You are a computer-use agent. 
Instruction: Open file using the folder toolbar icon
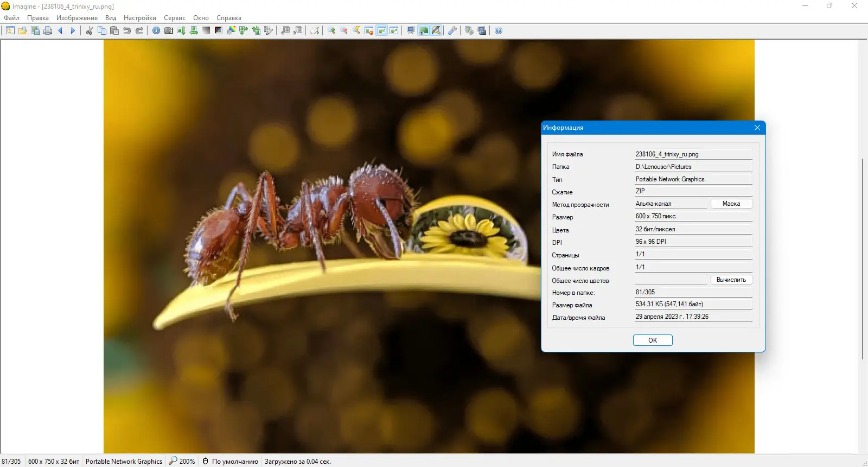point(23,30)
